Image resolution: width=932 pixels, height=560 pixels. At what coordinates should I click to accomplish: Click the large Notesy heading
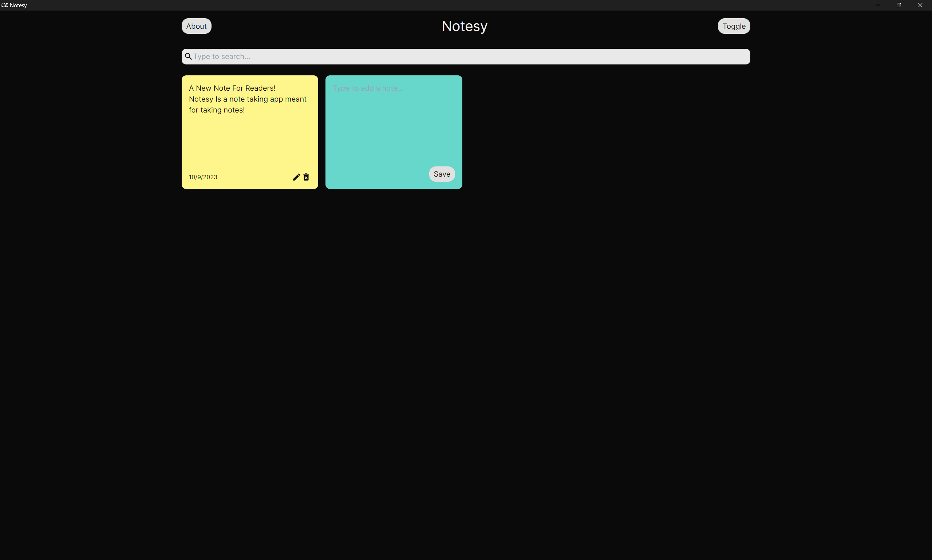click(464, 26)
